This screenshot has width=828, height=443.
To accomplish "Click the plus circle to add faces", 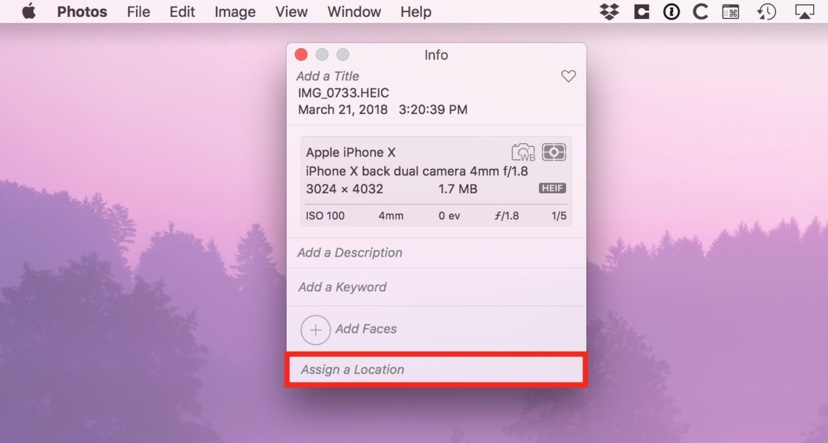I will tap(315, 329).
